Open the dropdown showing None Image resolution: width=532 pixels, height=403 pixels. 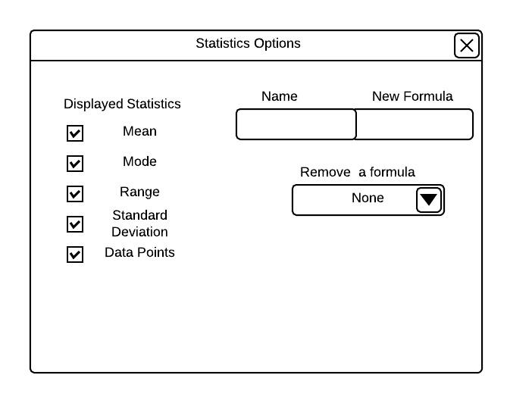click(x=355, y=200)
